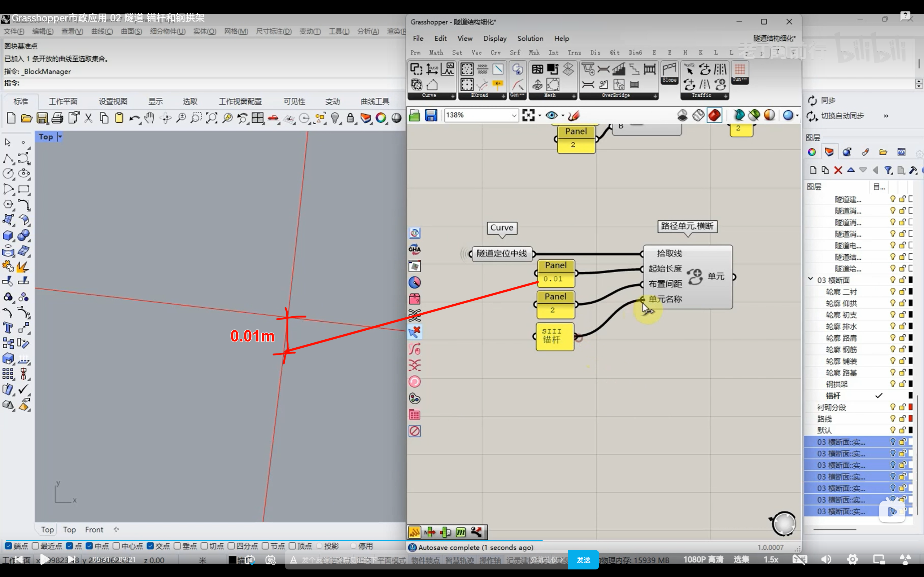The image size is (924, 577).
Task: Click the red color swatch of 路线 layer
Action: click(911, 419)
